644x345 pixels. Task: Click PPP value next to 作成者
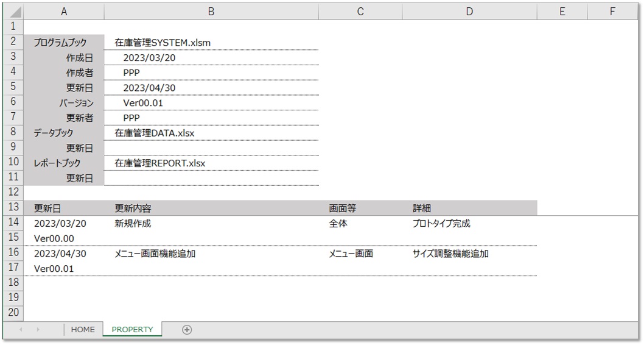(211, 73)
